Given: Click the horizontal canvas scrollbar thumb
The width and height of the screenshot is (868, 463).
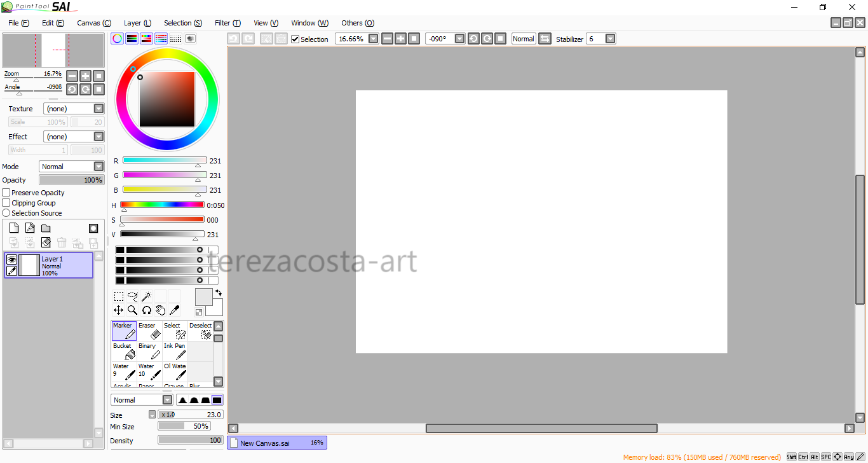Looking at the screenshot, I should tap(541, 429).
